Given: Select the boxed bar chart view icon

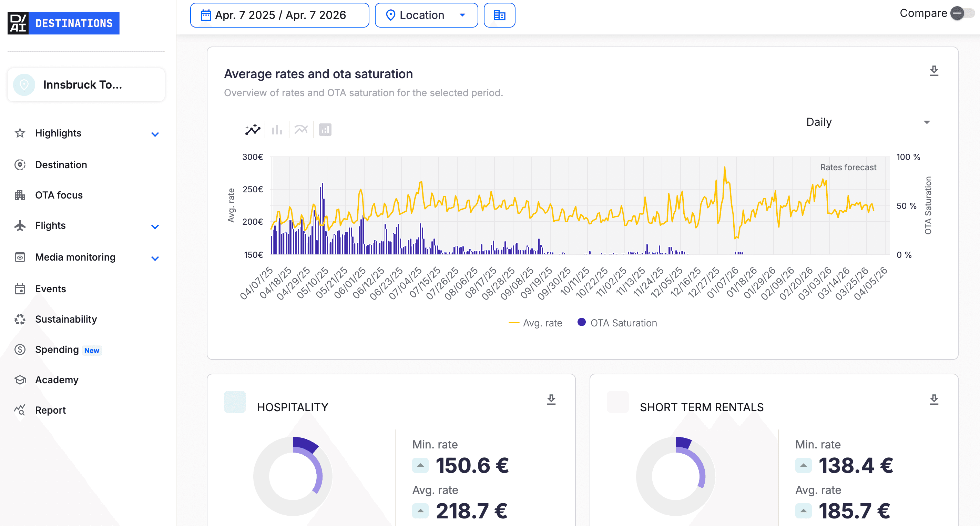Looking at the screenshot, I should [x=325, y=130].
